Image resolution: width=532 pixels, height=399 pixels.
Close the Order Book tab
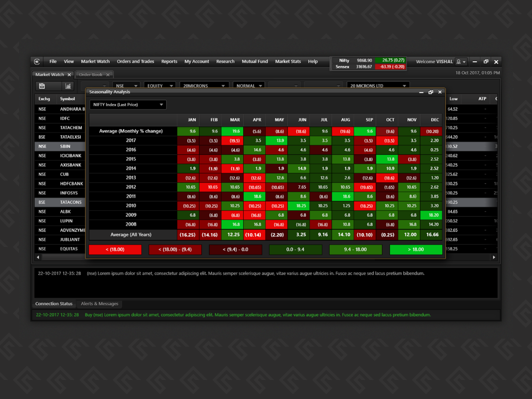click(x=108, y=75)
